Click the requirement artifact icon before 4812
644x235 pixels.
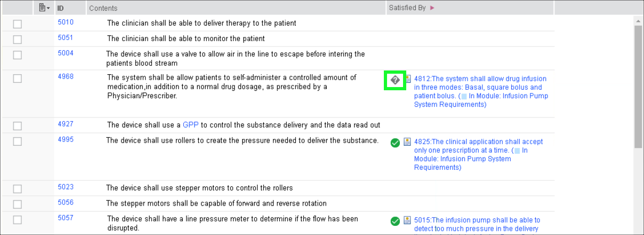coord(408,79)
